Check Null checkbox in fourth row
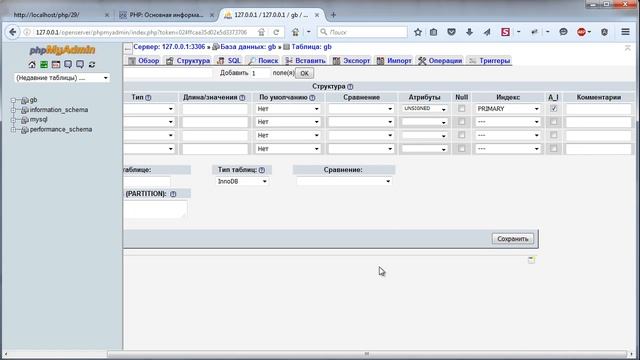 point(462,149)
